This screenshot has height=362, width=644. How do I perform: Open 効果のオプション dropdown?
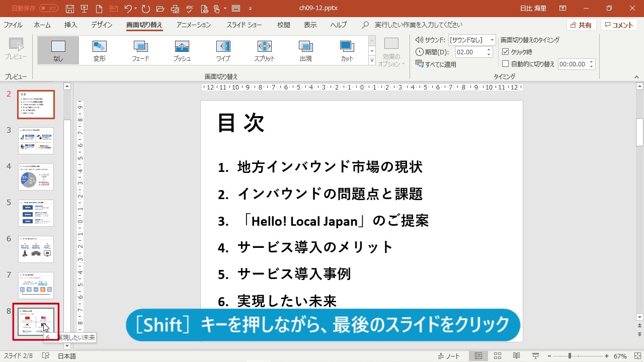391,52
